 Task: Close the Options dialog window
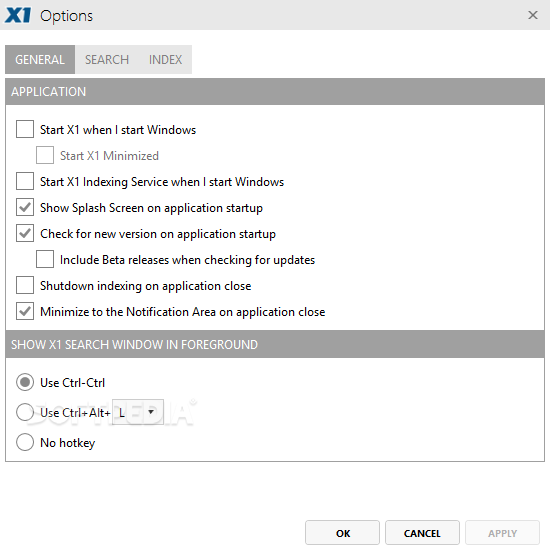click(x=533, y=15)
